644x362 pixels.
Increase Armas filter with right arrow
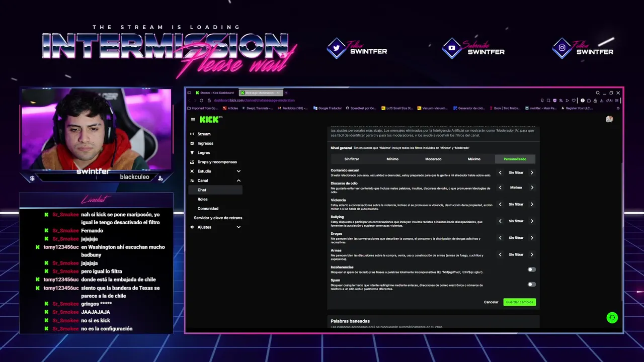click(532, 254)
